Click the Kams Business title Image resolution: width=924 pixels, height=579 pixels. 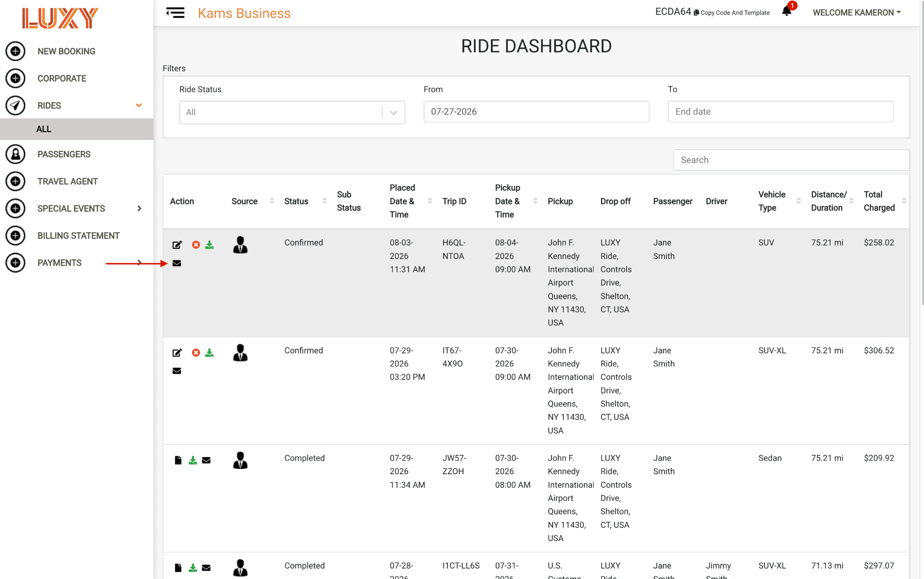(x=244, y=13)
